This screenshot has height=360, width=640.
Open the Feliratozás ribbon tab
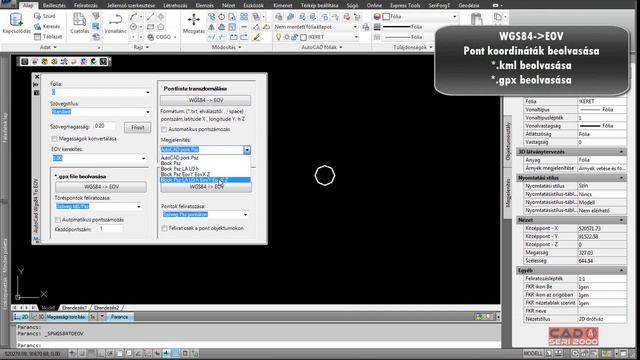pyautogui.click(x=86, y=5)
